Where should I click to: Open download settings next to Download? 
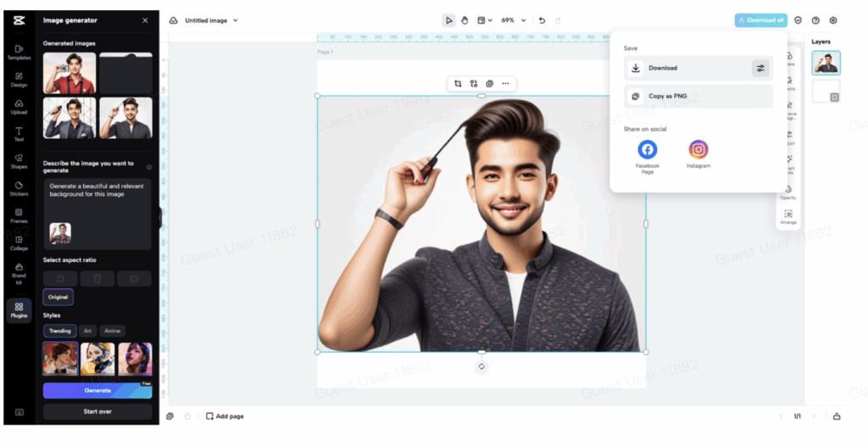coord(760,69)
